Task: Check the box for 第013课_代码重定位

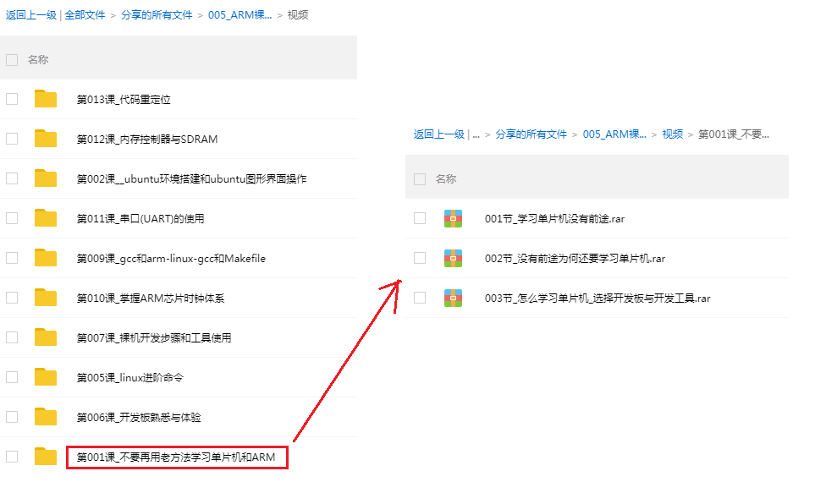Action: (12, 99)
